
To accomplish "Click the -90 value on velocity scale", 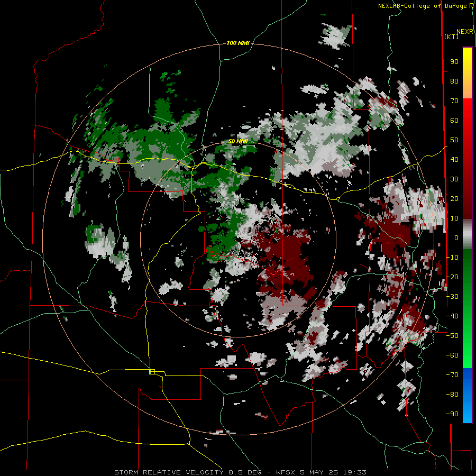I will (x=452, y=414).
